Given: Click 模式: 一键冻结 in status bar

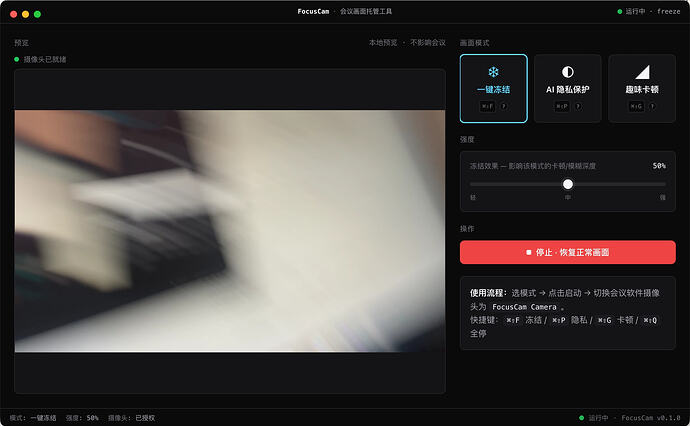Looking at the screenshot, I should [x=33, y=418].
